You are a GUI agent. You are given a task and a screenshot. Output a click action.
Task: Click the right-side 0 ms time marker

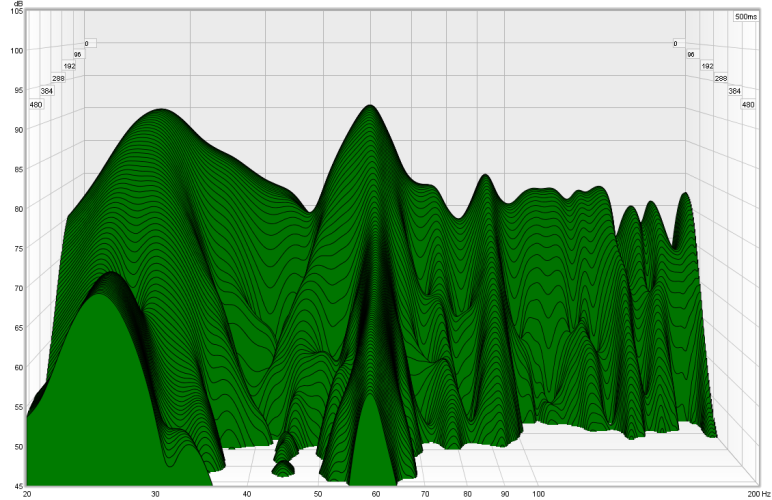click(675, 43)
